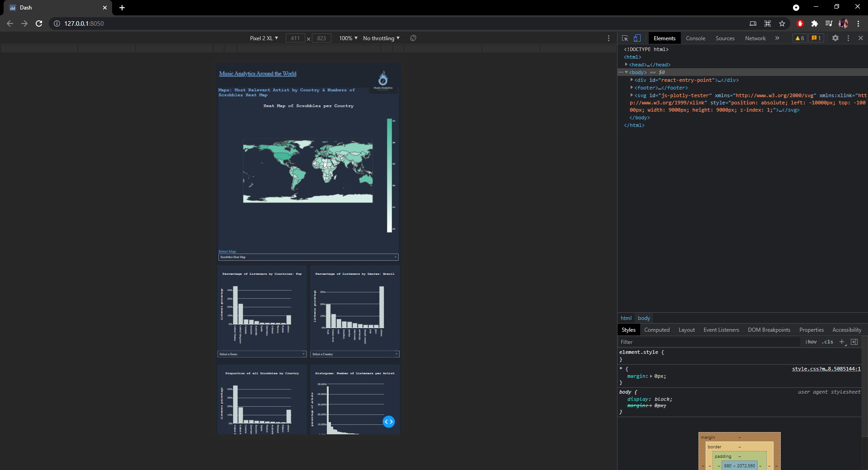Image resolution: width=868 pixels, height=470 pixels.
Task: Toggle the .cls class editor
Action: pyautogui.click(x=827, y=342)
